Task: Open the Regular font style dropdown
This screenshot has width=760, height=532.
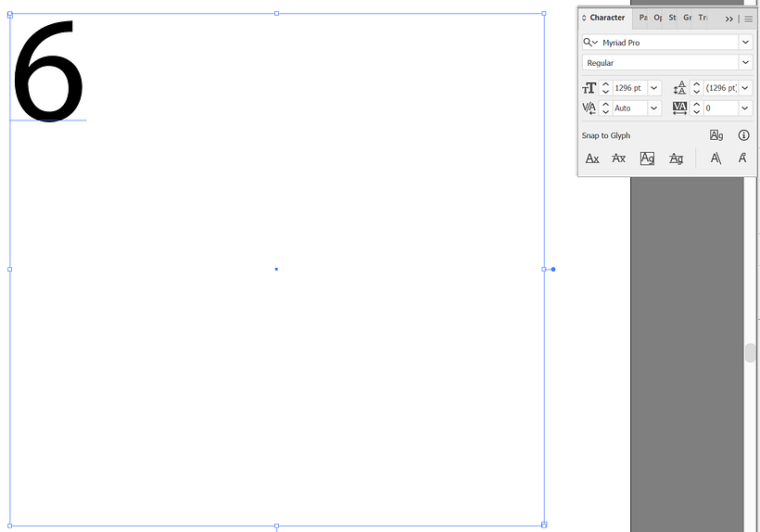Action: (745, 63)
